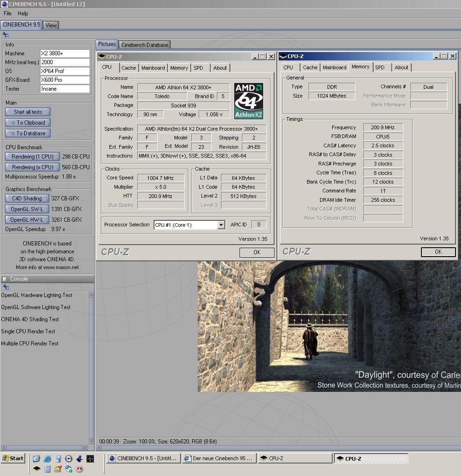Open the File menu
Screen dimensions: 461x476
pos(7,13)
